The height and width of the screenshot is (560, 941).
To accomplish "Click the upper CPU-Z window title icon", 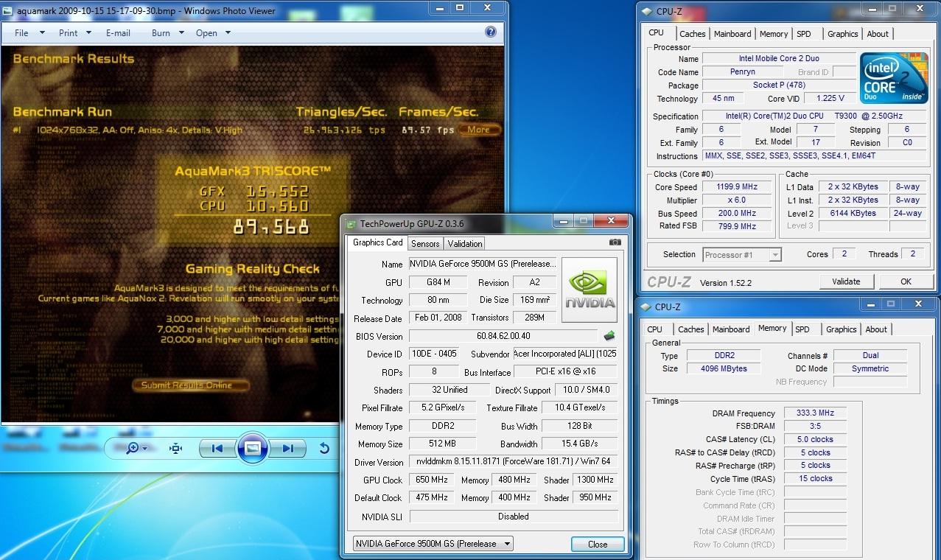I will click(x=646, y=11).
